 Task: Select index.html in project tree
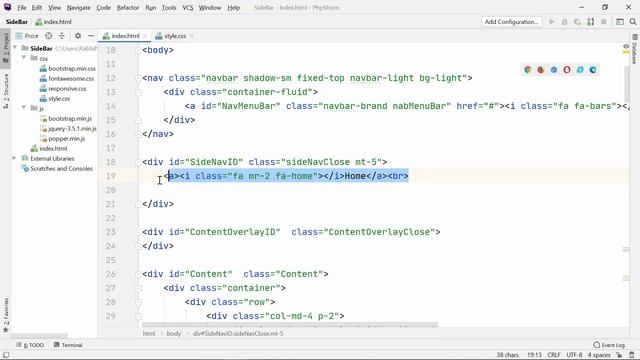point(49,149)
